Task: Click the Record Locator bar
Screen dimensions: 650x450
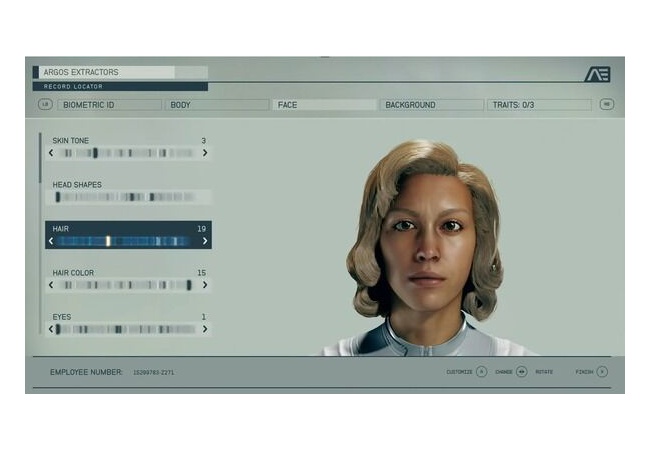Action: point(120,87)
